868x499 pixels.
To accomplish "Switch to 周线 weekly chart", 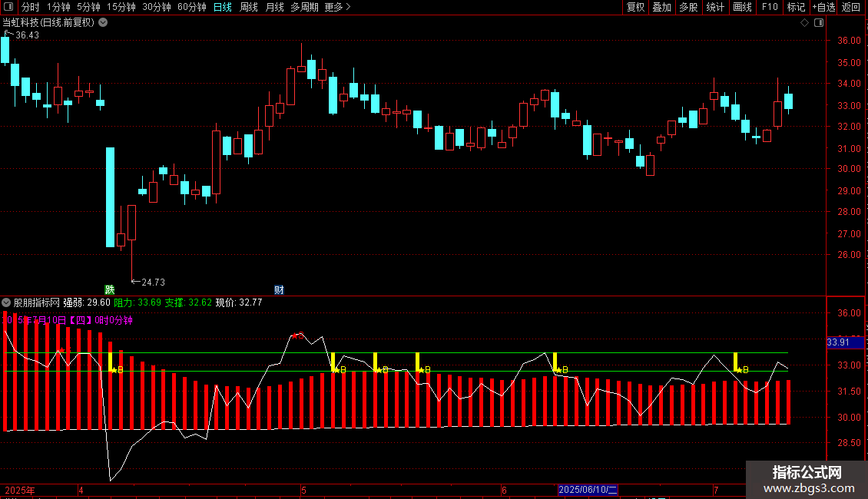I will pos(249,7).
